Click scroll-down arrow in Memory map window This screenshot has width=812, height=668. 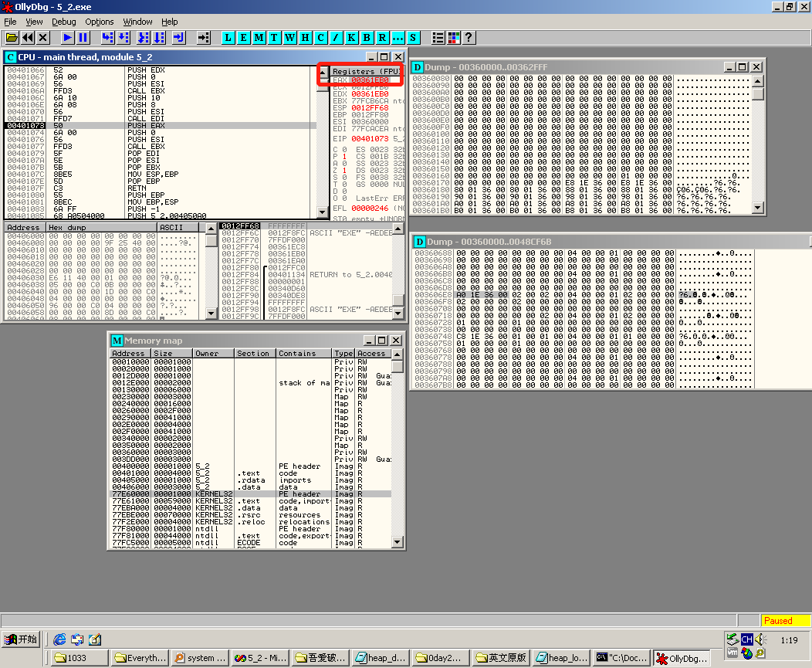[x=398, y=542]
